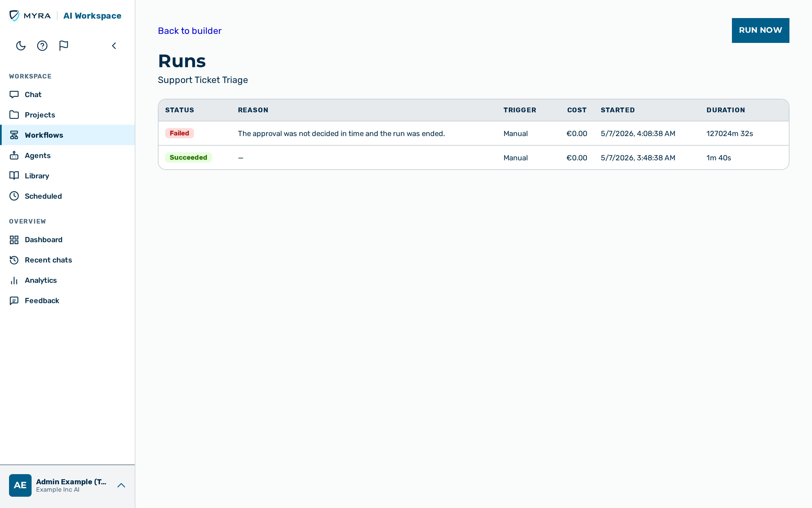Click the flag icon in sidebar header
Viewport: 812px width, 508px height.
tap(64, 46)
